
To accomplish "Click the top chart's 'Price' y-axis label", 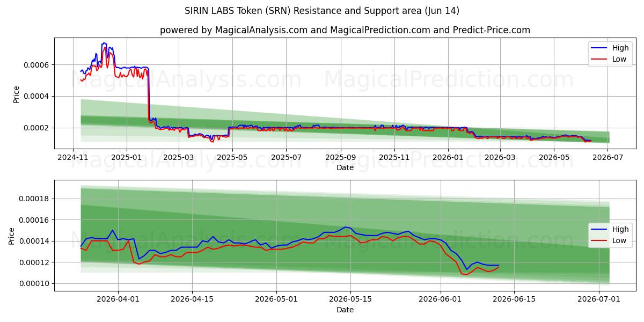I will click(x=16, y=93).
